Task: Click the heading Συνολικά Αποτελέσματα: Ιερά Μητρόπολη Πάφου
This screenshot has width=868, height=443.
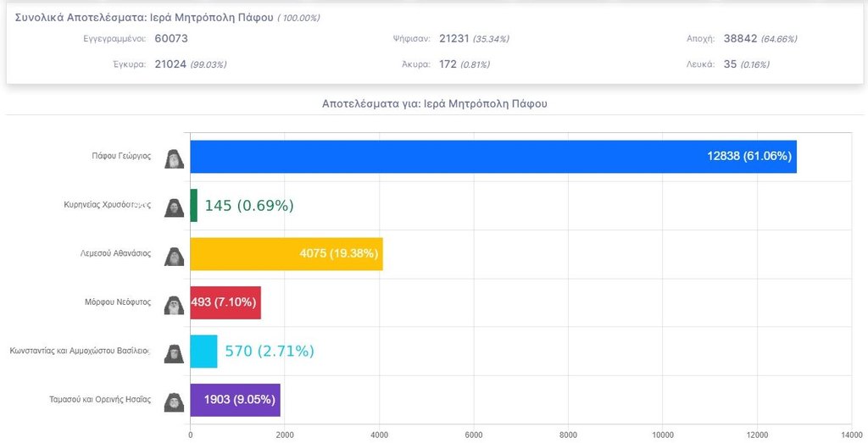Action: pos(144,18)
